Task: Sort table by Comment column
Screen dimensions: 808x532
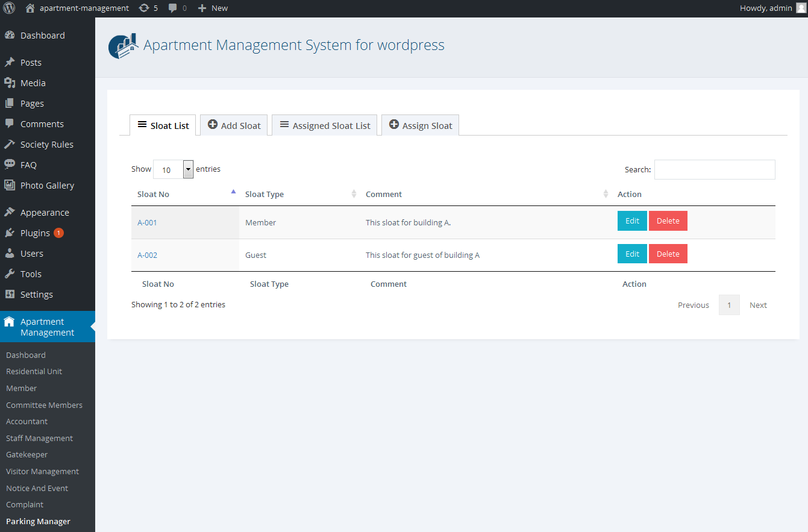Action: 486,194
